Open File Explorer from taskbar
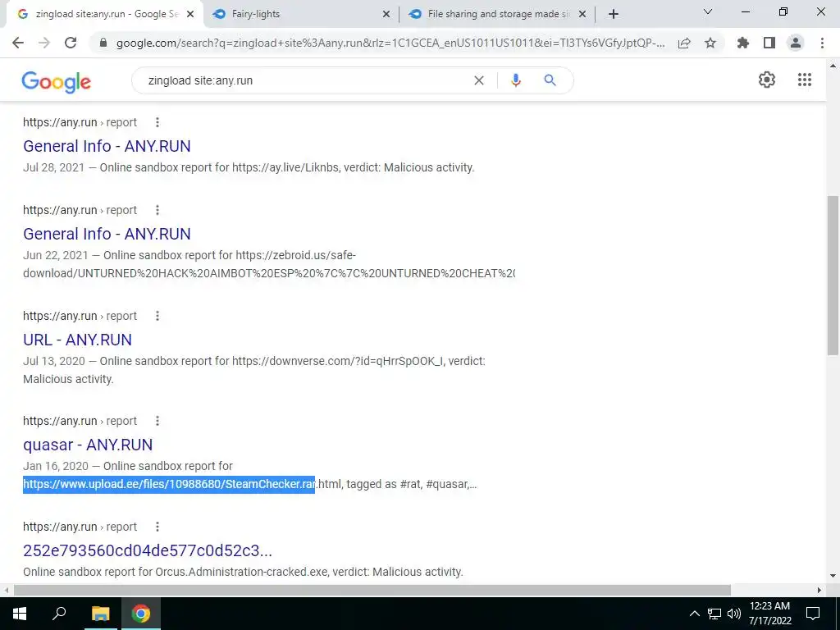 100,614
